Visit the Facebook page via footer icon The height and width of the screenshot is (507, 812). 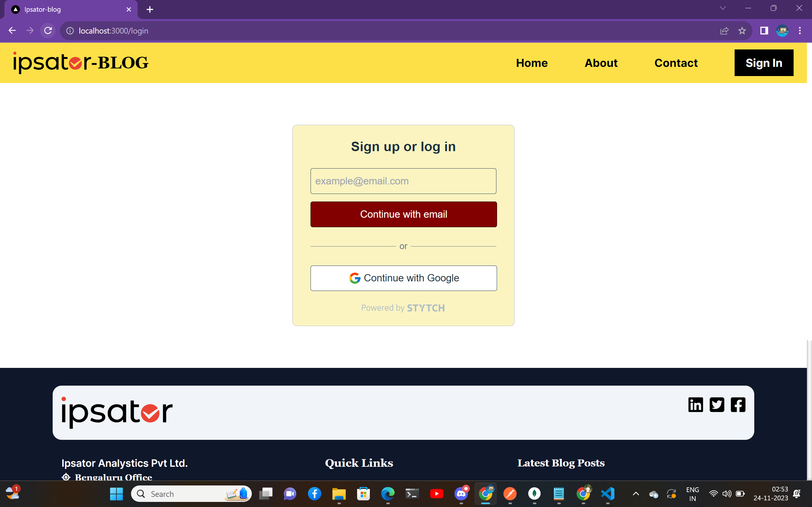[x=738, y=404]
